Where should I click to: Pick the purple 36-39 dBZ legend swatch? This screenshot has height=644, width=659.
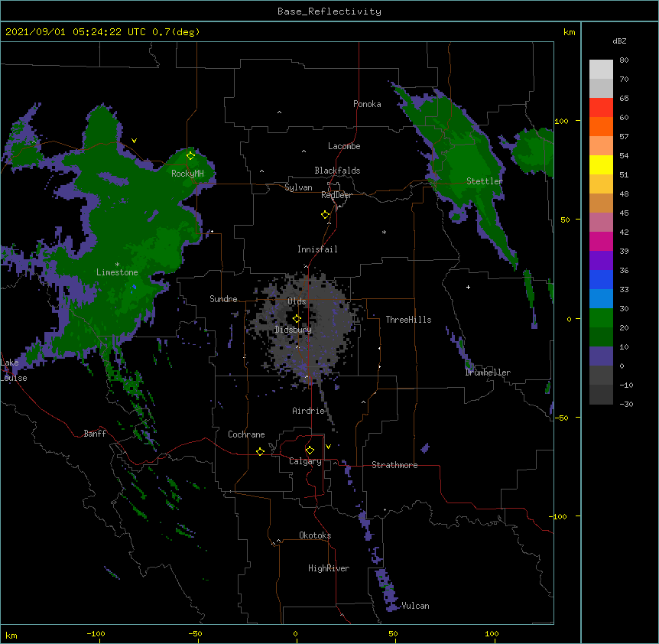(601, 260)
